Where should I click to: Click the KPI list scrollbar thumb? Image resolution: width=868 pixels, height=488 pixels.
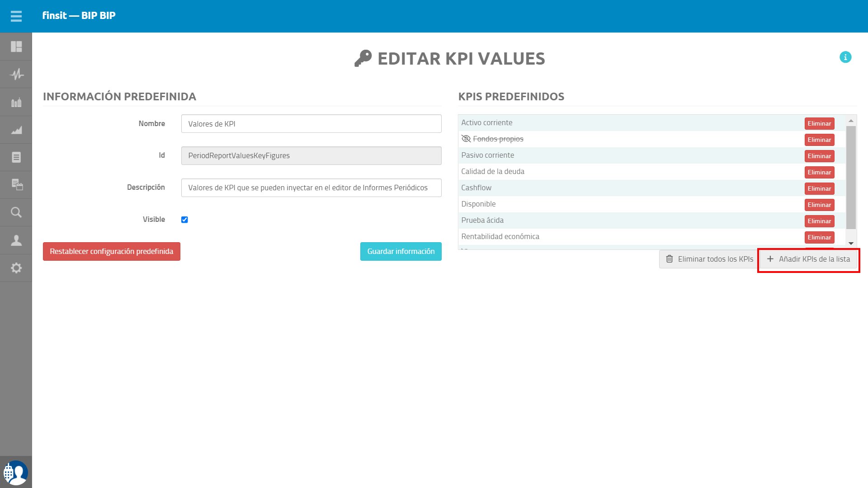pos(851,177)
